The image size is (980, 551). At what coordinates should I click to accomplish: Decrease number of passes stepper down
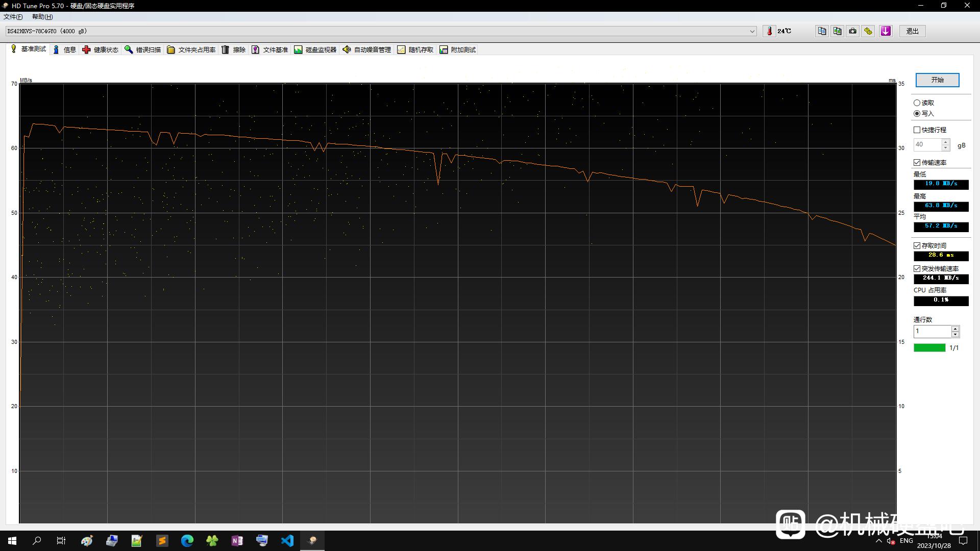(955, 335)
